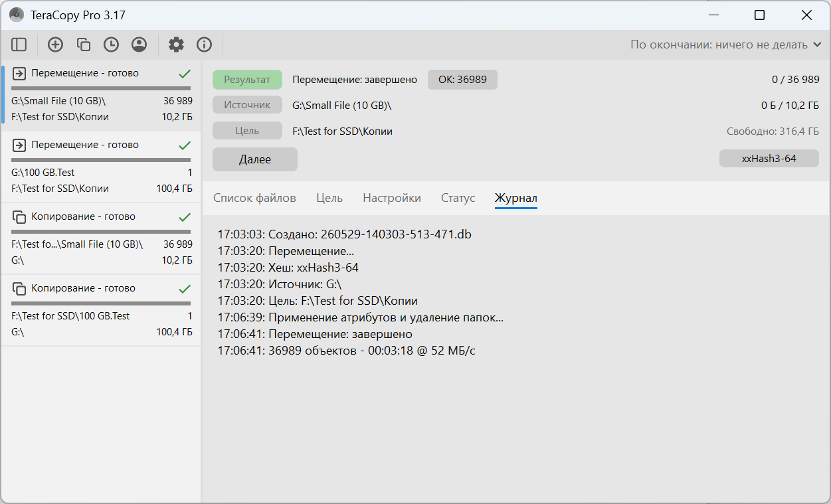Click the log line '36989 объектов - 00:03:18 @ 52 МБ/с'

click(346, 351)
